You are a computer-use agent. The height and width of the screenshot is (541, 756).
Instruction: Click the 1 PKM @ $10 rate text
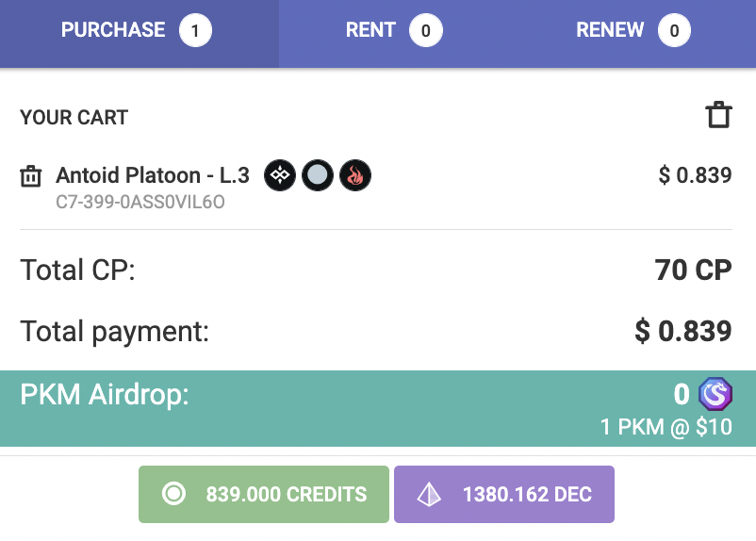(666, 427)
